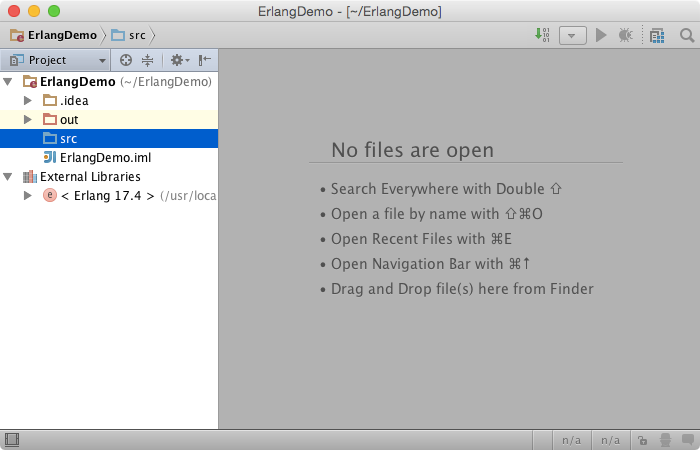700x450 pixels.
Task: Click the Make Project build icon
Action: (x=542, y=35)
